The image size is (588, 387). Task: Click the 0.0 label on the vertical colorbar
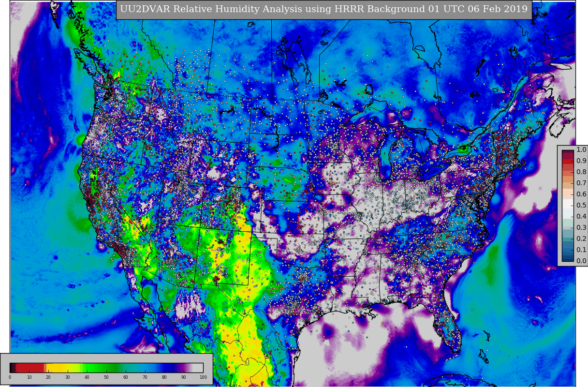581,261
